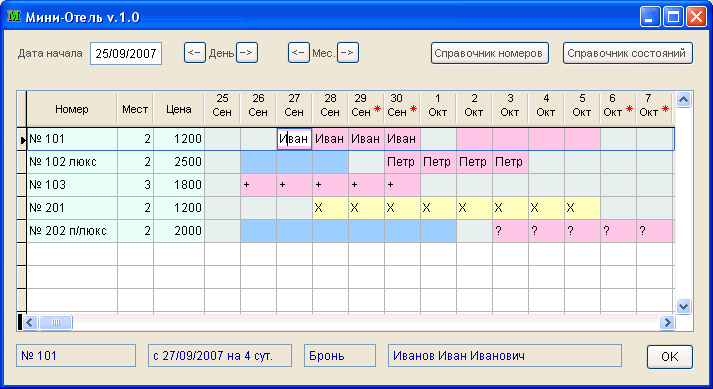
Task: Click the edited Иван cell on 27 Сен
Action: coord(294,139)
